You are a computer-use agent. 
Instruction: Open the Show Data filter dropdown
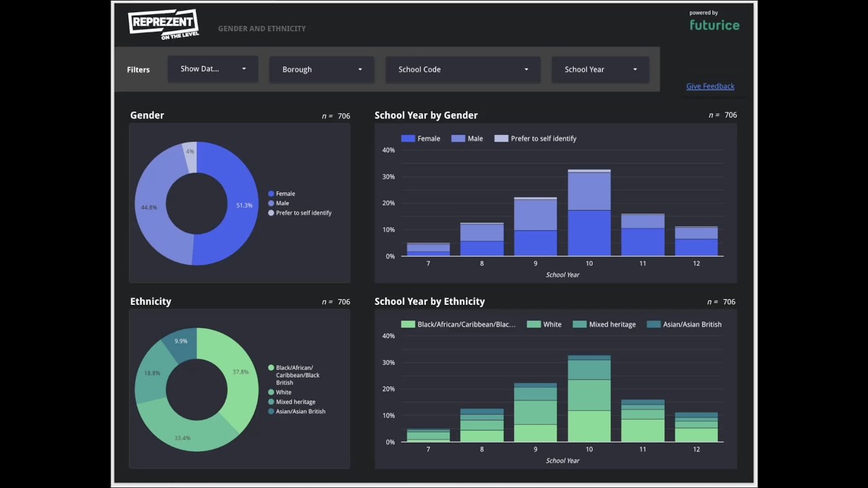213,69
